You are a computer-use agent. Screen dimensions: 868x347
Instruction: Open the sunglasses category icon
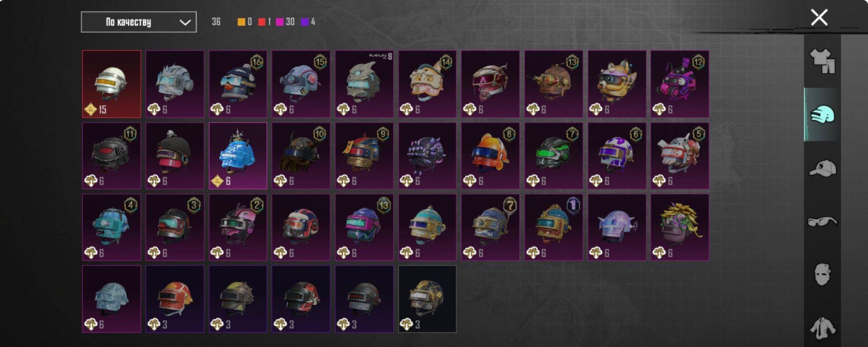(x=822, y=221)
